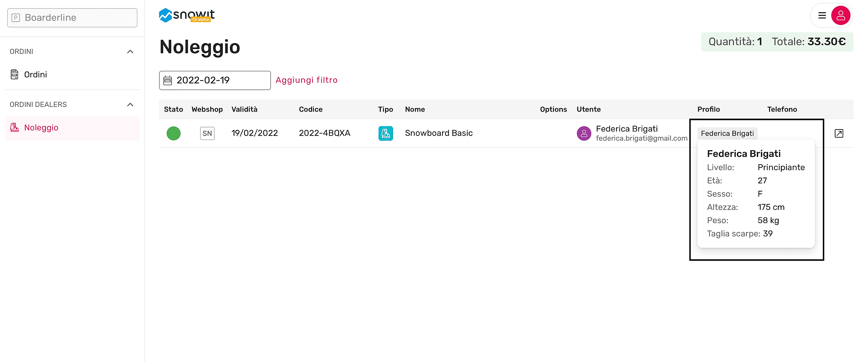Click order code 2022-4BQXA
Screen dimensions: 868x362
point(324,133)
